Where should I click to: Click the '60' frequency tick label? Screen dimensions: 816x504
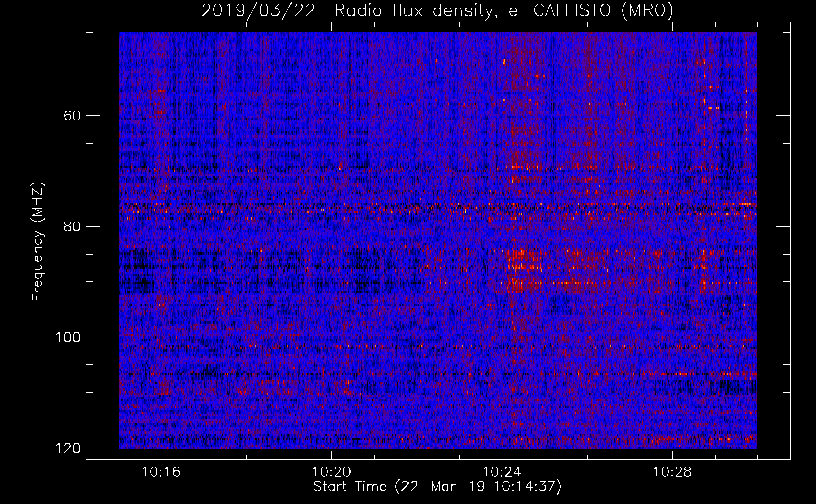[72, 116]
